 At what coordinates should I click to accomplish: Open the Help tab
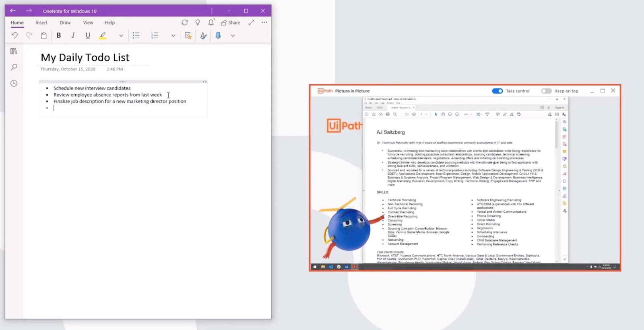110,23
